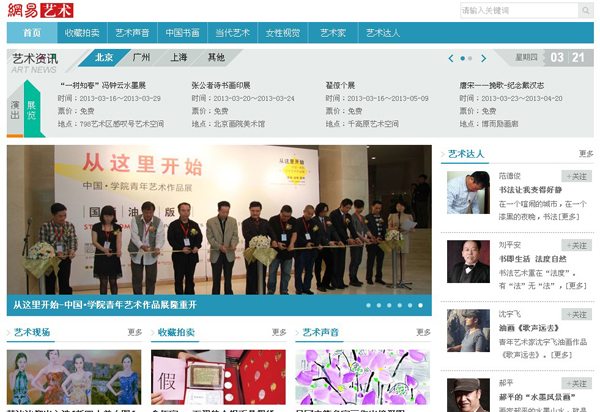The width and height of the screenshot is (600, 412).
Task: Open article 郝平的"水墨风景画"
Action: click(537, 397)
